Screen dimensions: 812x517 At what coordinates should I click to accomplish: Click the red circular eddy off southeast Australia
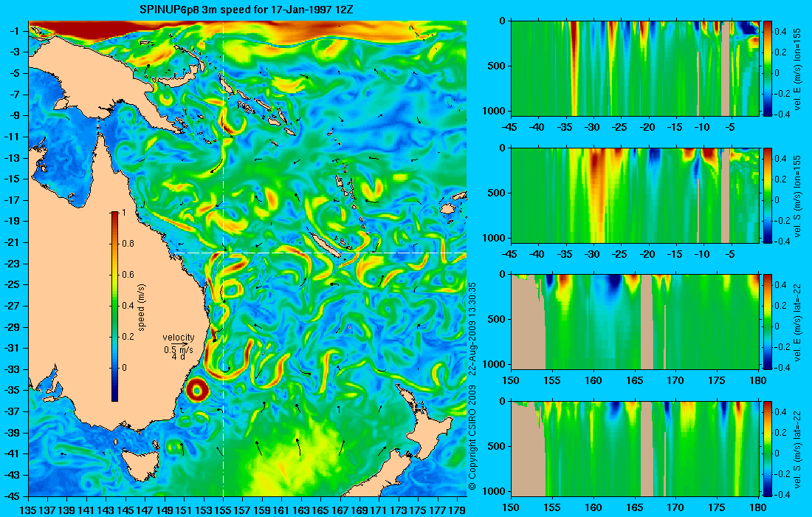coord(197,389)
